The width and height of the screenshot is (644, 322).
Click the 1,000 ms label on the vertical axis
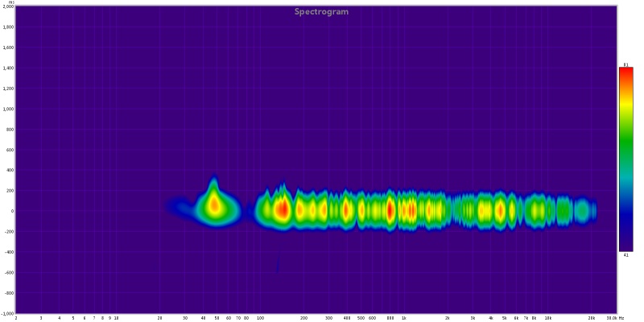point(7,109)
